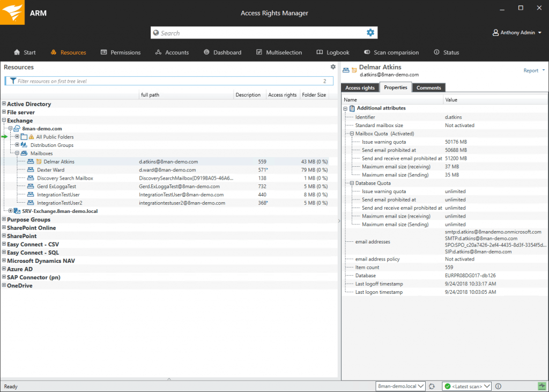The image size is (549, 392).
Task: Go to the Start menu item
Action: tap(25, 52)
